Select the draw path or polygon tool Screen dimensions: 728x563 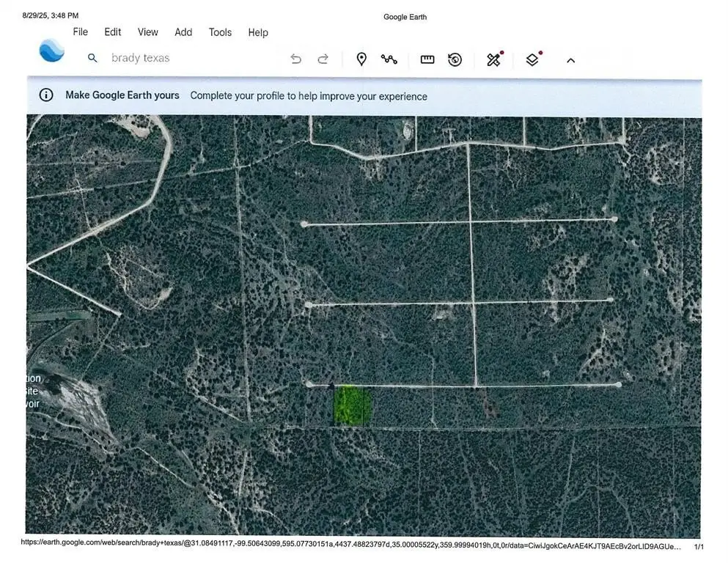point(389,59)
